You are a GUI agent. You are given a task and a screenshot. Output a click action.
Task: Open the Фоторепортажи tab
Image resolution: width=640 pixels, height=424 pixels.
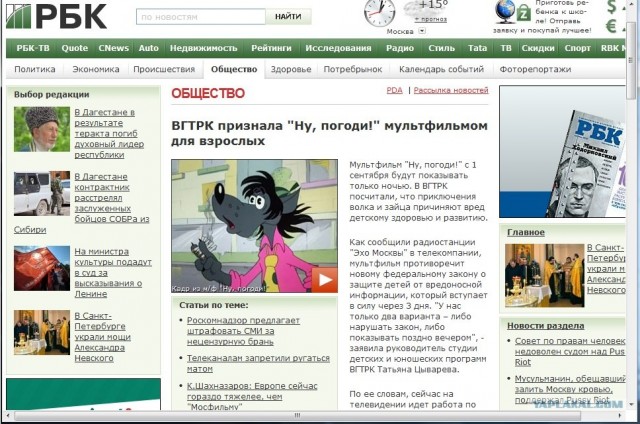[x=535, y=69]
